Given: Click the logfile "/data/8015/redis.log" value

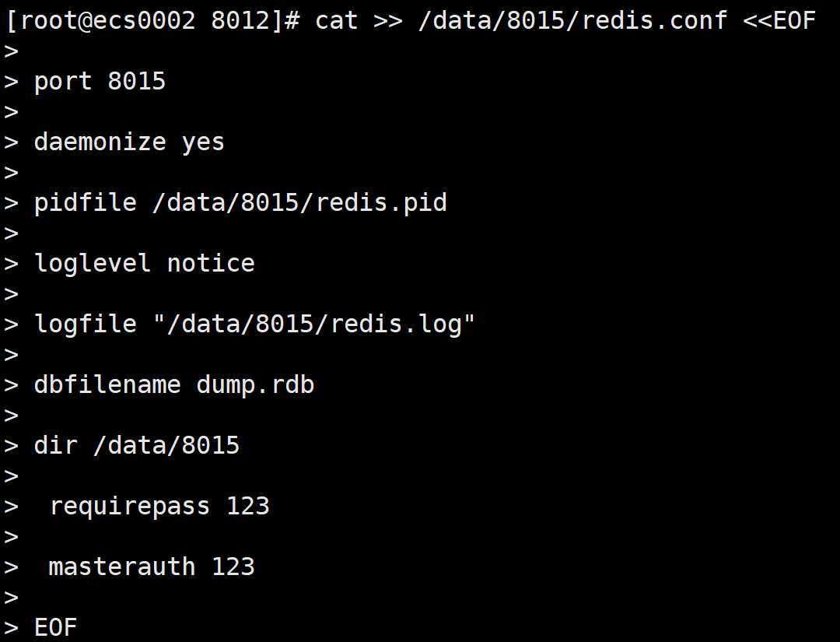Looking at the screenshot, I should 313,324.
